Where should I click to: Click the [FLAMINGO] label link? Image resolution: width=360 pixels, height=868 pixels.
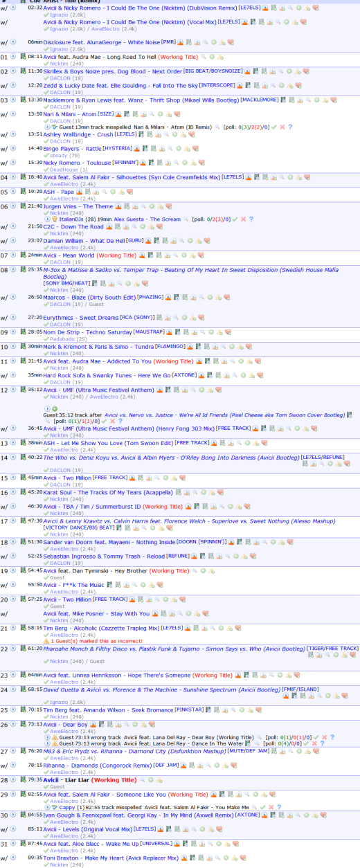tap(170, 345)
